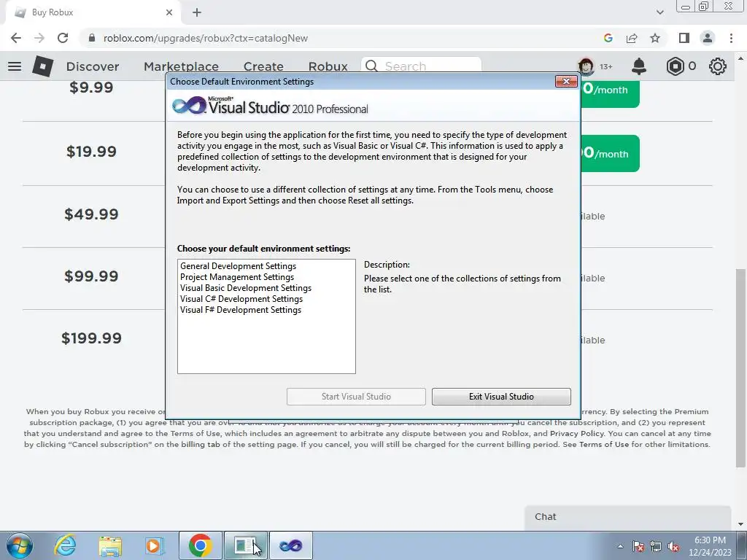Open Windows Media Player from taskbar
The width and height of the screenshot is (747, 560).
pos(154,545)
